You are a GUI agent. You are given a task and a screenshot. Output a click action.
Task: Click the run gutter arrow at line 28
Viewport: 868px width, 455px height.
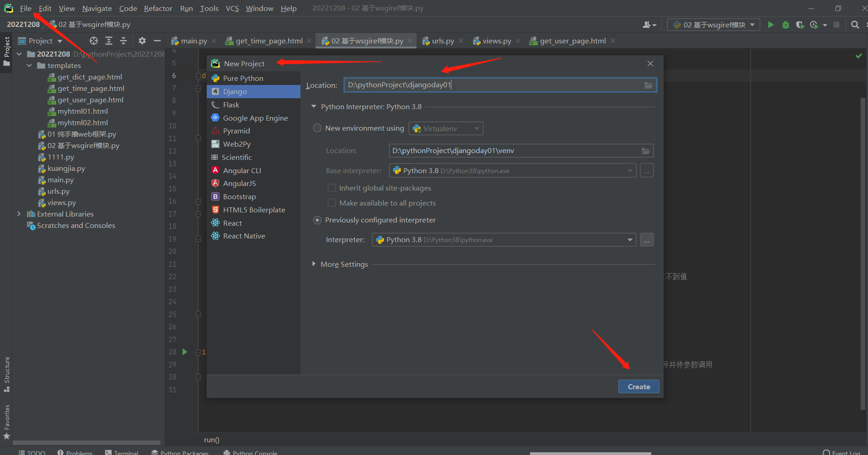[x=185, y=352]
